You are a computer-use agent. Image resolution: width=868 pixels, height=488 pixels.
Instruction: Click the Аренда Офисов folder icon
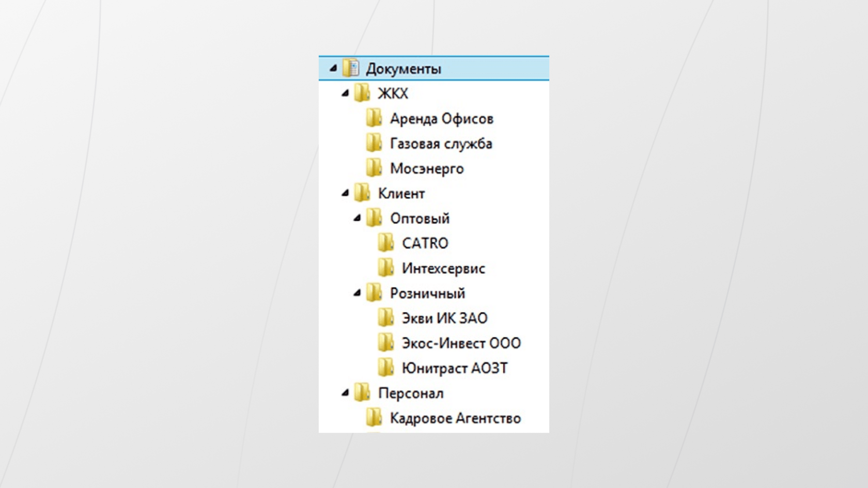point(374,118)
